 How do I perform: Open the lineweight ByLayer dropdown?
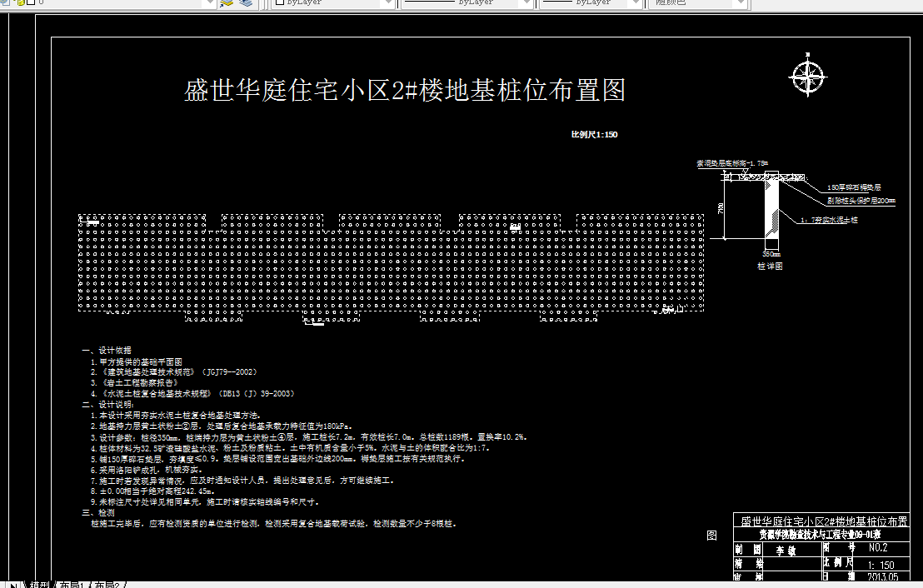[x=635, y=3]
